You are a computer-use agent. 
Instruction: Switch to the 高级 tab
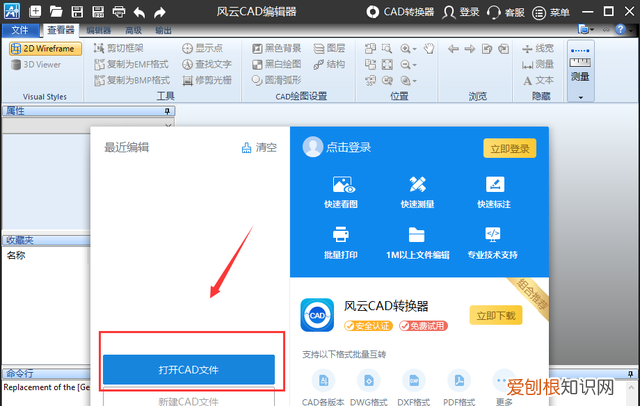pos(133,30)
